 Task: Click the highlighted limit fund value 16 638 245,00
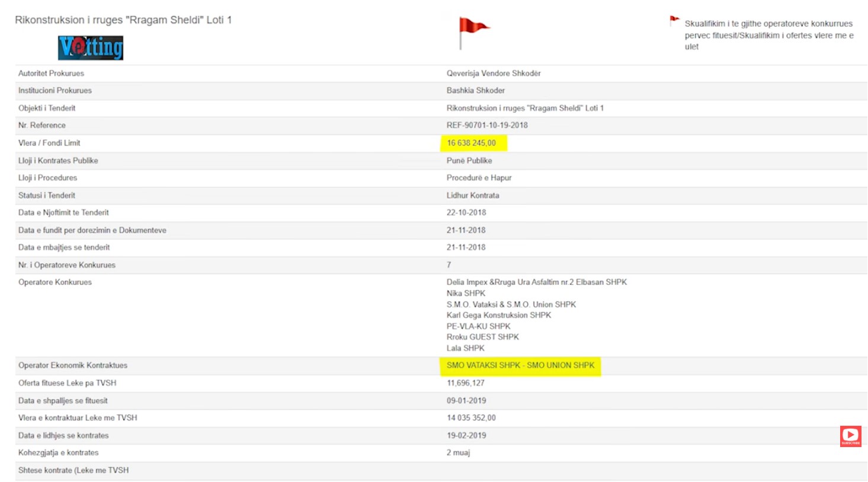click(472, 143)
